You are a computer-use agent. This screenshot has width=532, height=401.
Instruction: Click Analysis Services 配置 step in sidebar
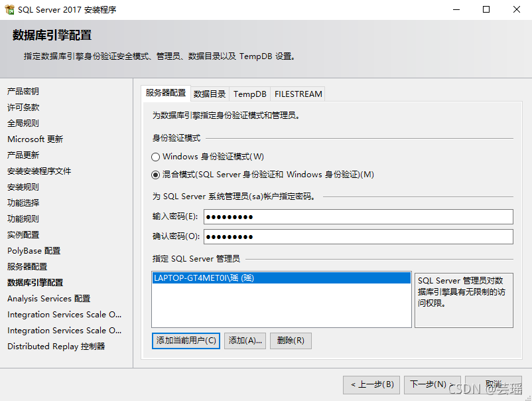(49, 299)
